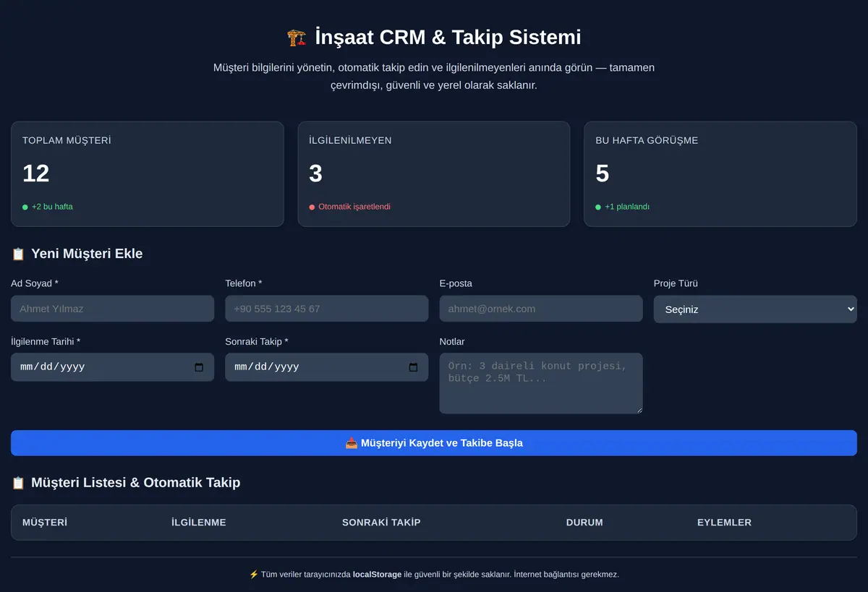Click the İlgilenme Tarihi date field
This screenshot has width=868, height=592.
click(112, 367)
